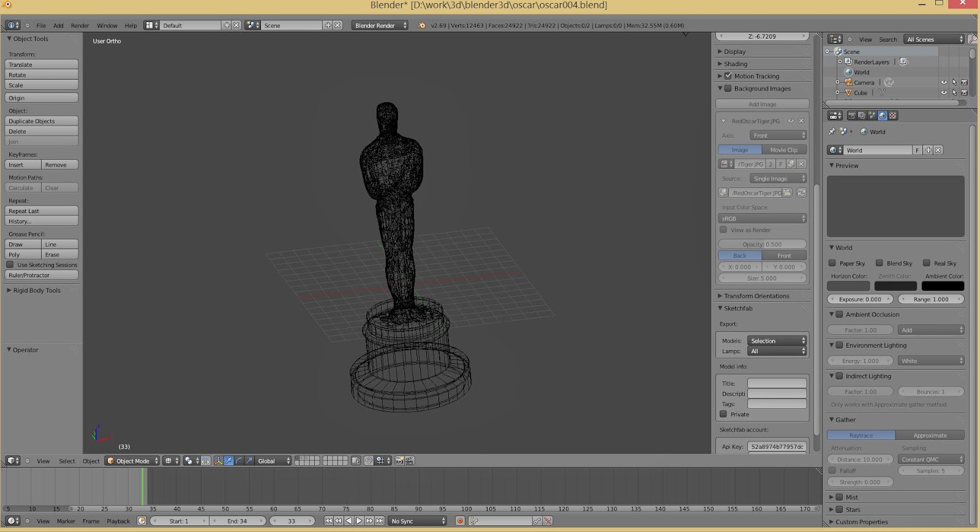Open the Render menu in top bar
The image size is (980, 532).
80,26
